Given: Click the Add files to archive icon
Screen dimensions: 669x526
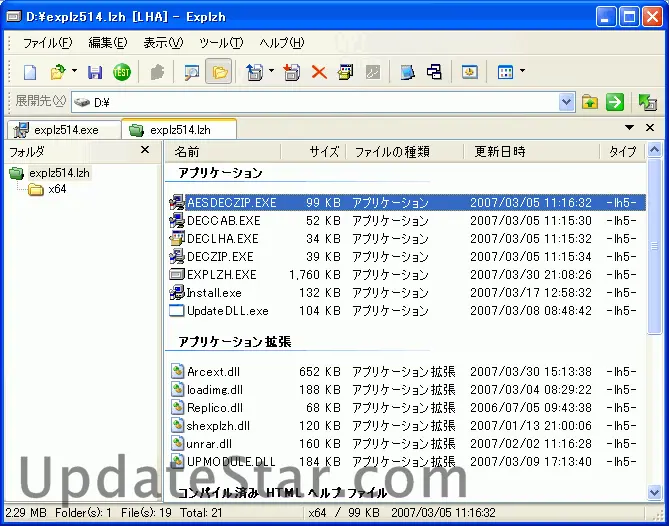Looking at the screenshot, I should click(291, 72).
